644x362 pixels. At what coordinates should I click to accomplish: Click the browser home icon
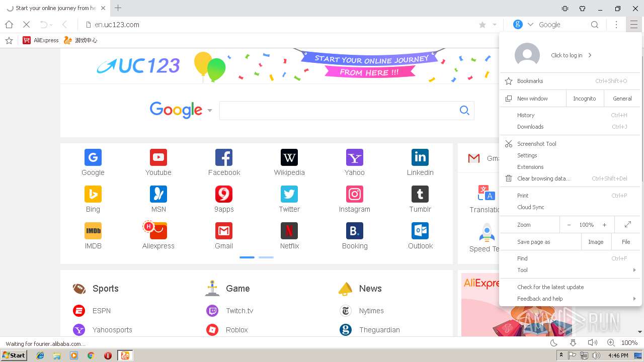(9, 25)
